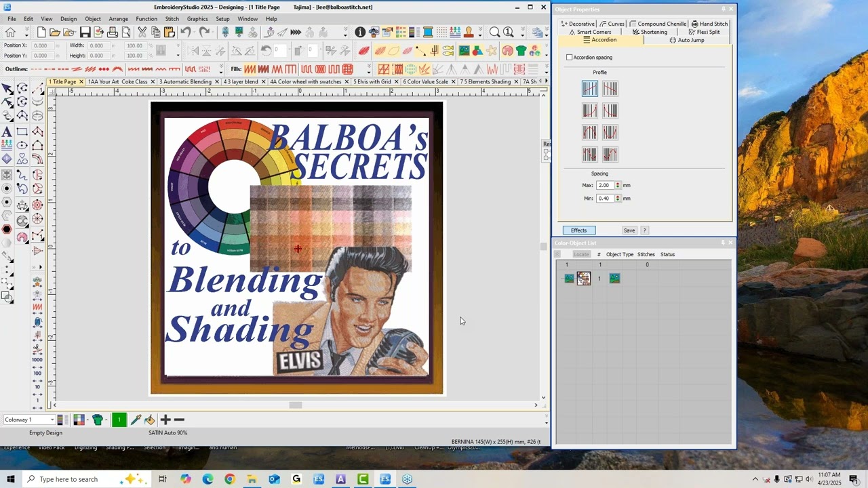Click the Undo arrow
The width and height of the screenshot is (868, 488).
(x=186, y=33)
